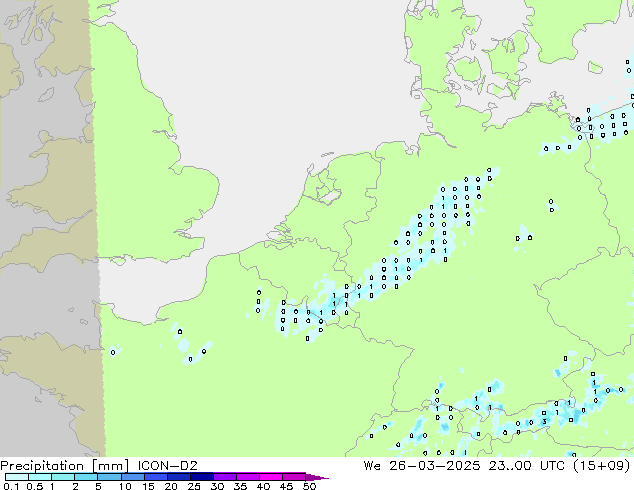Screen dimensions: 634x490
Task: Pick the 35–40 mm violet legend swatch
Action: (x=248, y=477)
